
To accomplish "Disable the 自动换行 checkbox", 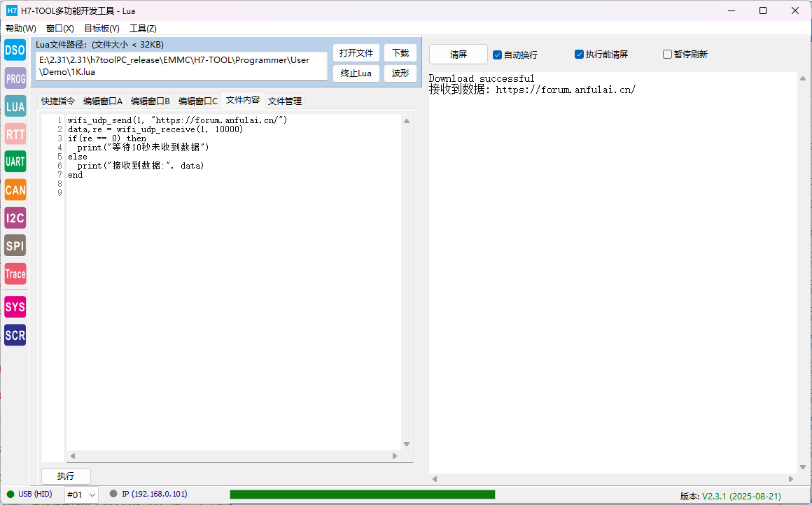I will click(x=498, y=55).
